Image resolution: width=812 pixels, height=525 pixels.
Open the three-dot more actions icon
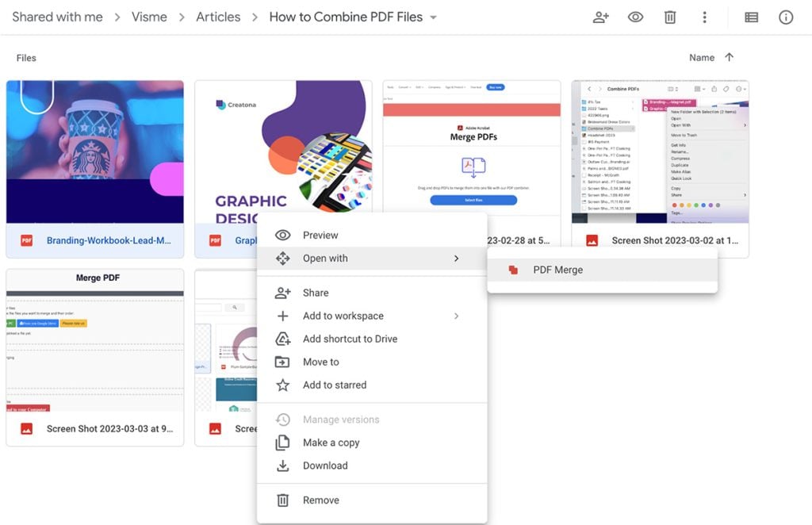point(705,17)
